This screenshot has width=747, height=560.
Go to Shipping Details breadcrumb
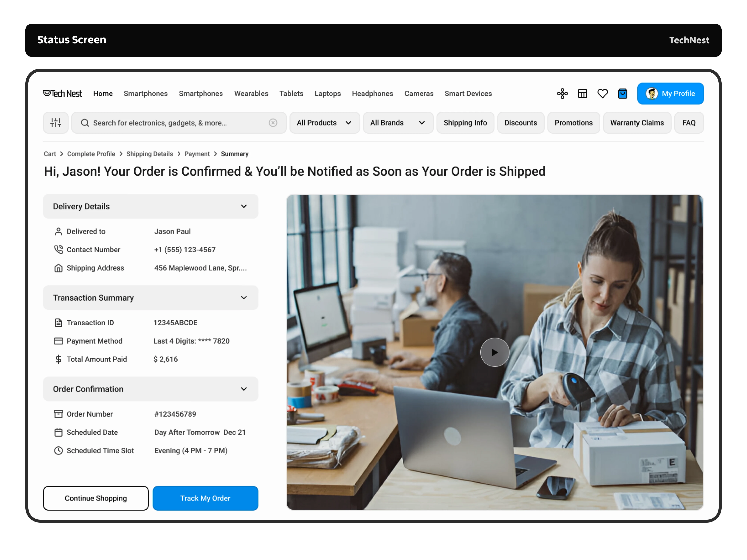click(150, 154)
